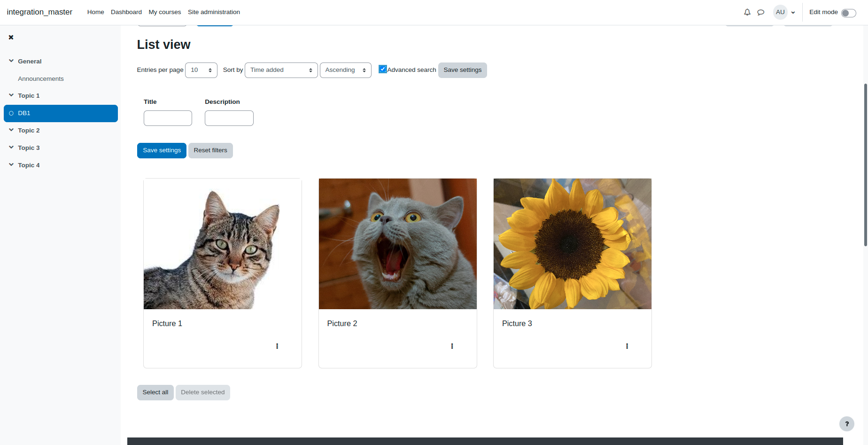Click the page vertical scrollbar
The width and height of the screenshot is (868, 445).
coord(866,164)
